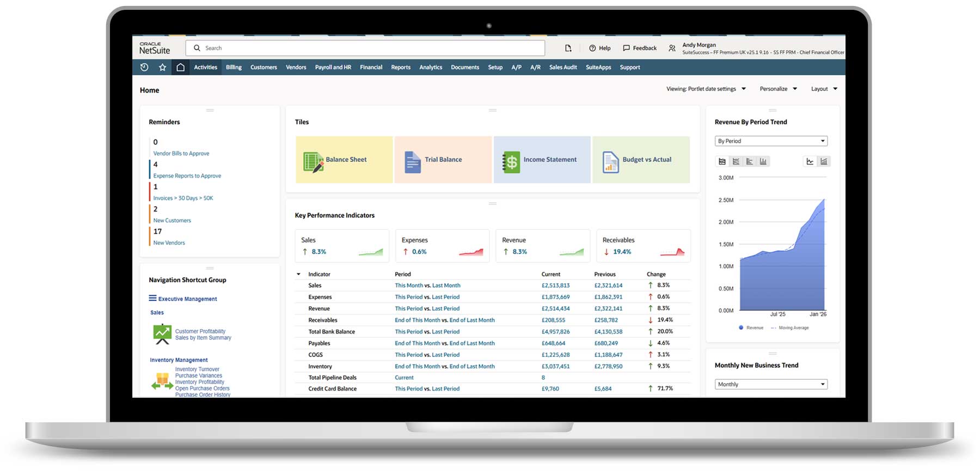Viewport: 980px width, 473px height.
Task: Click in the global Search field
Action: [365, 48]
